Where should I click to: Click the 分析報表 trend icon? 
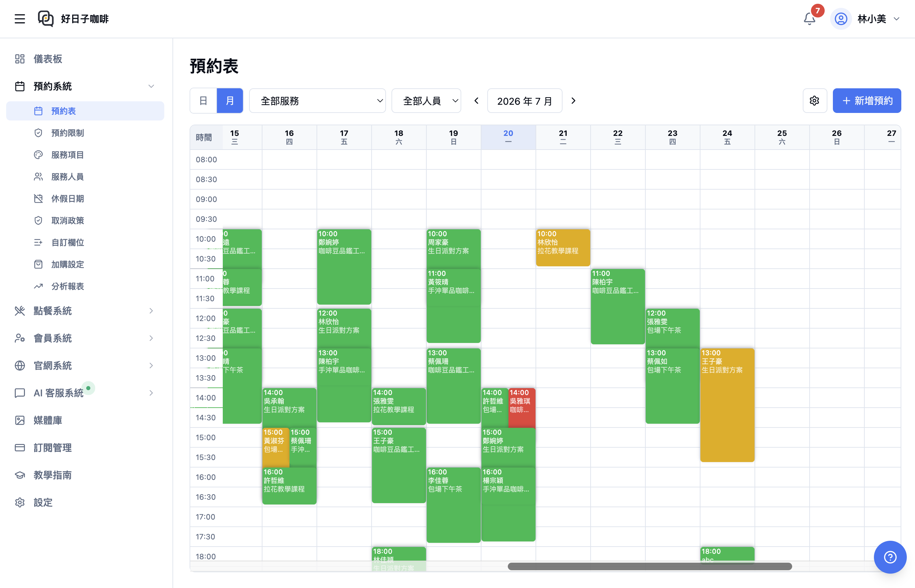coord(38,286)
